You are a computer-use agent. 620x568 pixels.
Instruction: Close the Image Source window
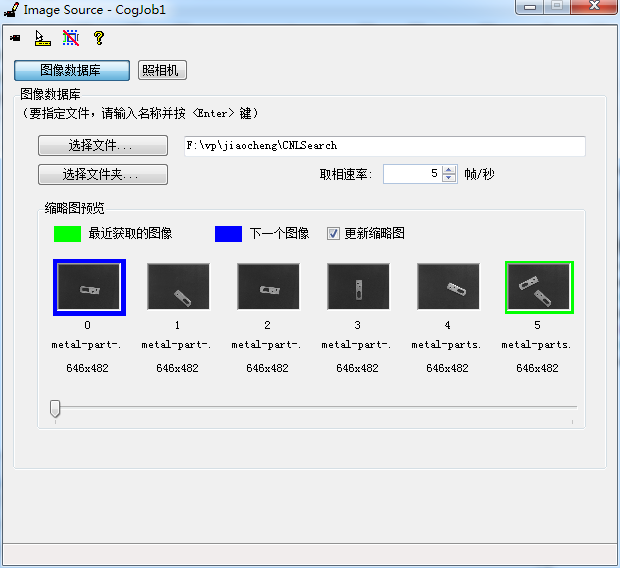tap(594, 6)
